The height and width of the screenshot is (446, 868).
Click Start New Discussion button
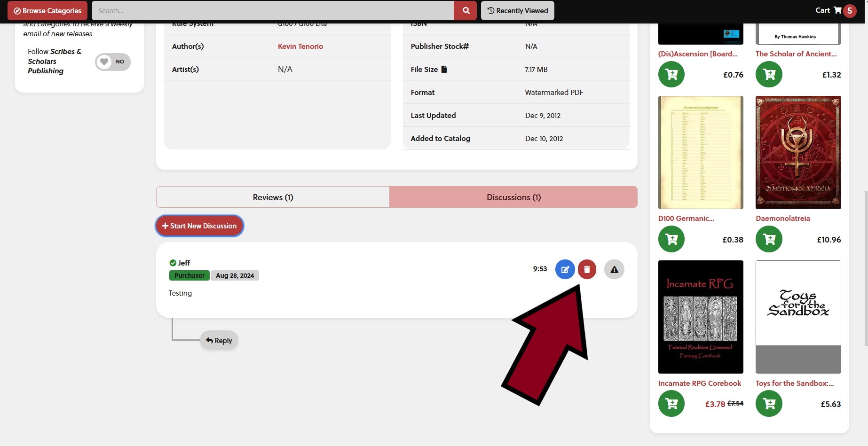(x=199, y=226)
